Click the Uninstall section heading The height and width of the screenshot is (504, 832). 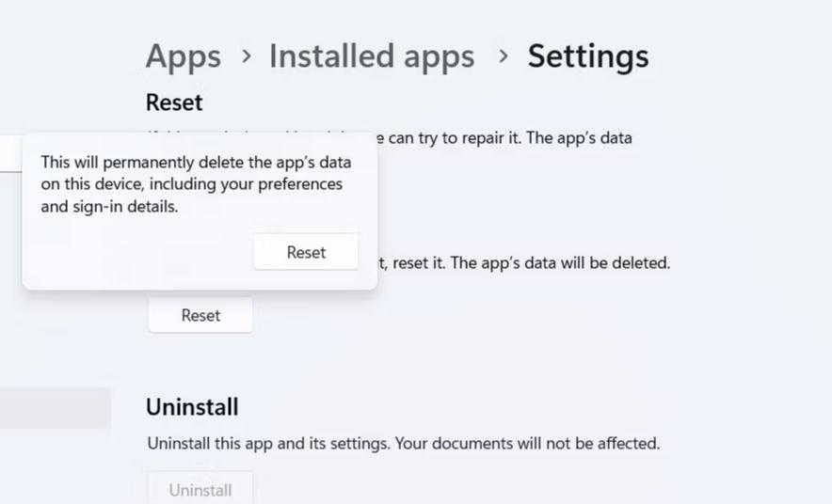pyautogui.click(x=192, y=407)
